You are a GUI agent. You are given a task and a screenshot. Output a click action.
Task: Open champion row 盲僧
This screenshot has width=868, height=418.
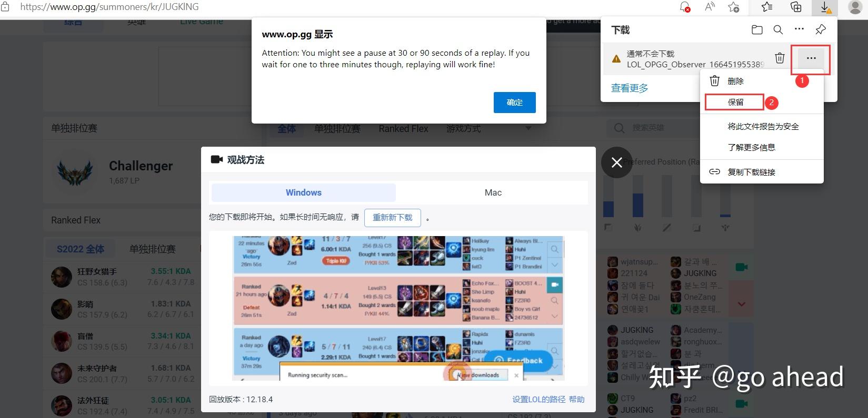pyautogui.click(x=122, y=341)
